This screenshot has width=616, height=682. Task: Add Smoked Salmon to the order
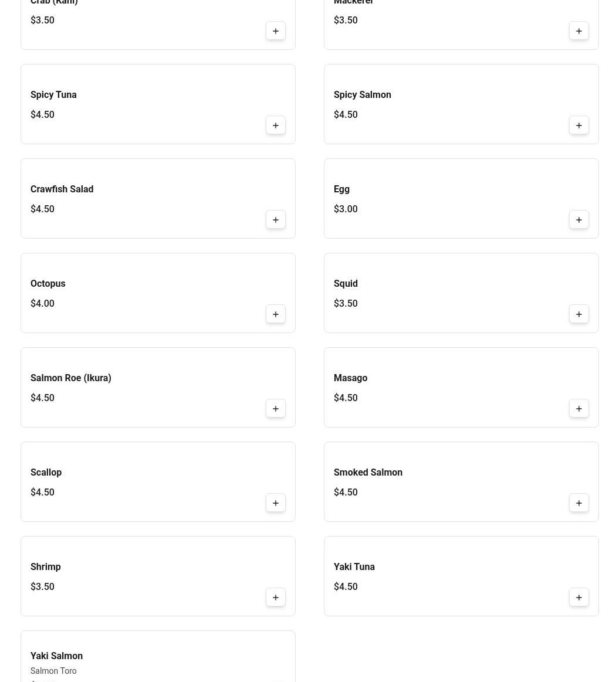[x=579, y=503]
